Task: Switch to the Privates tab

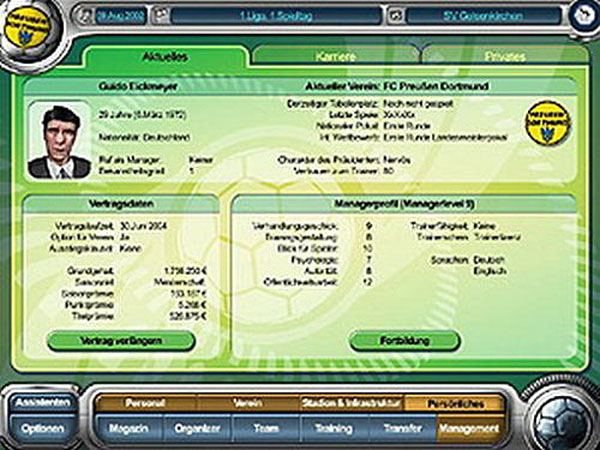Action: 504,56
